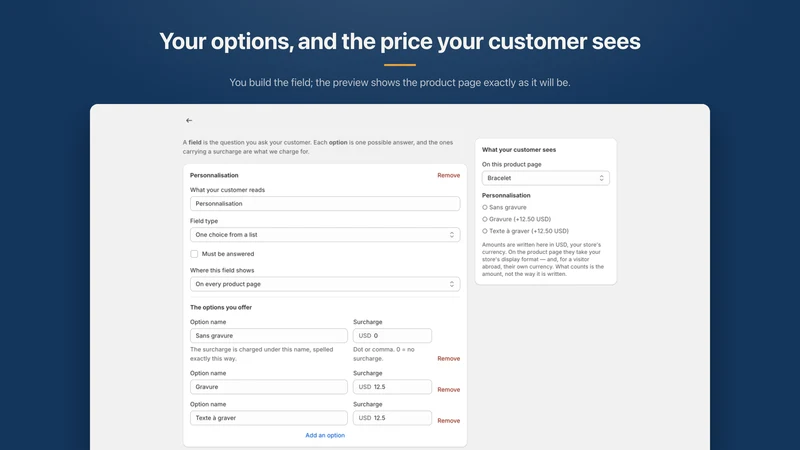Click the Add an option link

[x=325, y=435]
